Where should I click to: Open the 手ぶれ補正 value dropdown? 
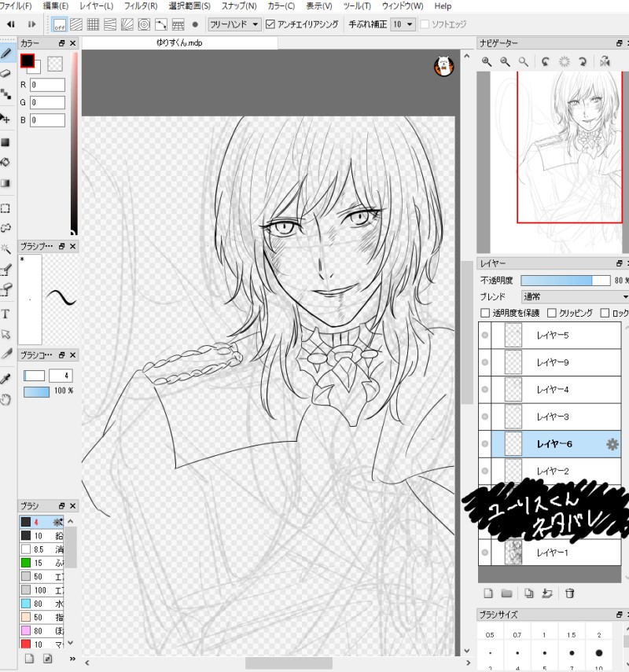point(403,24)
